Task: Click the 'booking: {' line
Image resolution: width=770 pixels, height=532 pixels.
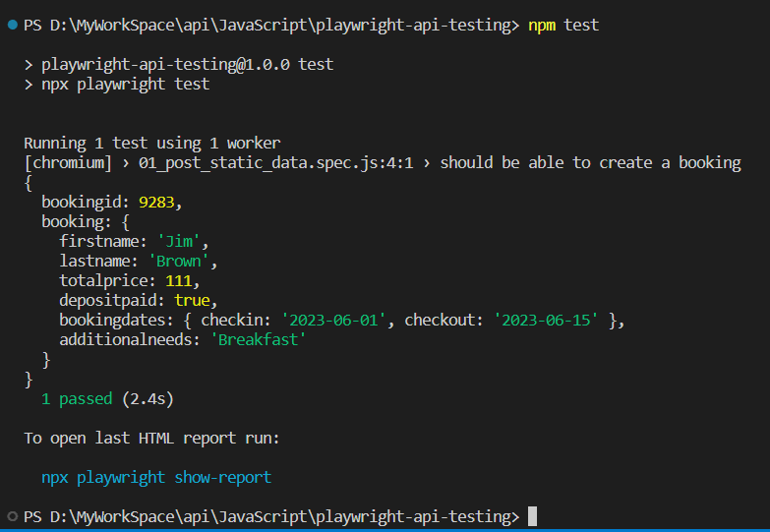Action: coord(86,221)
